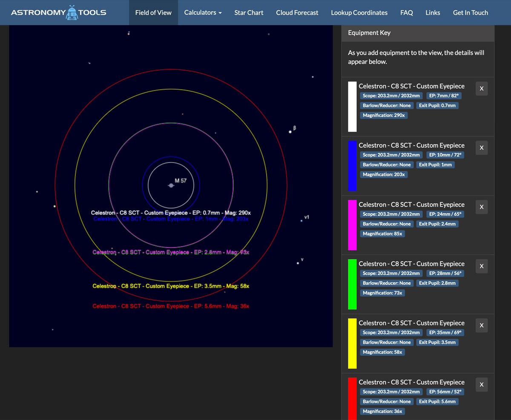Navigate to Lookup Coordinates
This screenshot has width=511, height=420.
tap(359, 12)
